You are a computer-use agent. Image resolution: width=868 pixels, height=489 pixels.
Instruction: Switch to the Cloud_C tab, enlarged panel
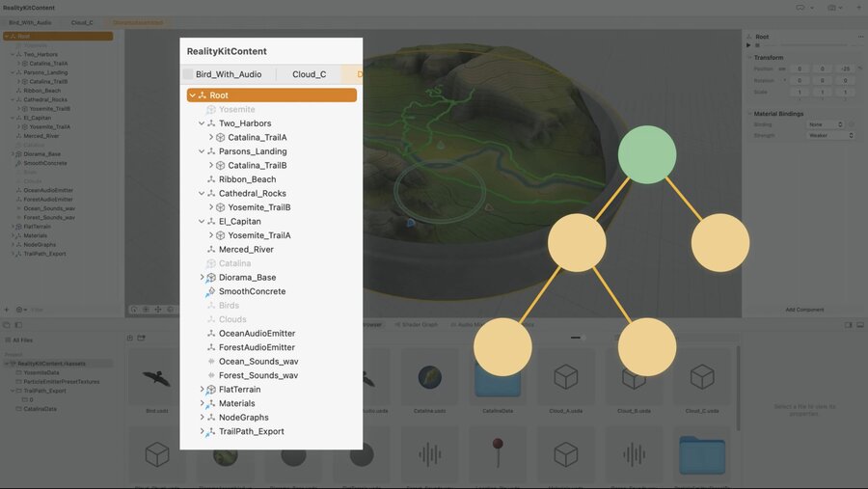309,74
